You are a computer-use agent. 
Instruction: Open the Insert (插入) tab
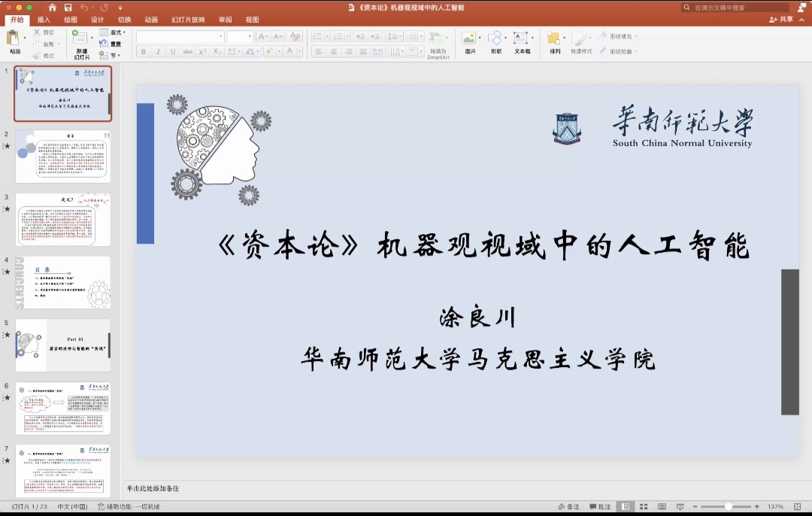[44, 20]
